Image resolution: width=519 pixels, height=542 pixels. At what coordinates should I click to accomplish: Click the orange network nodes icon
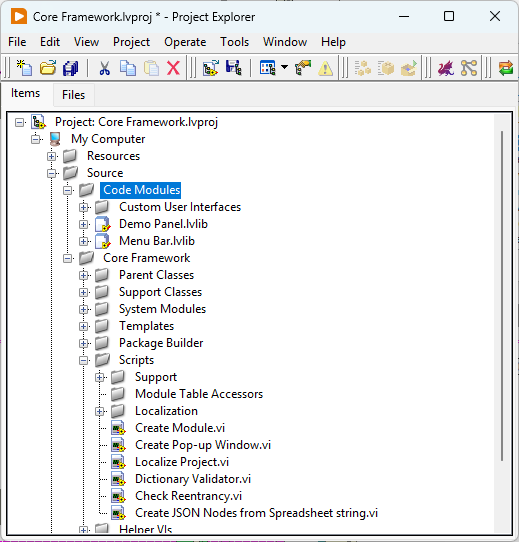pyautogui.click(x=469, y=68)
